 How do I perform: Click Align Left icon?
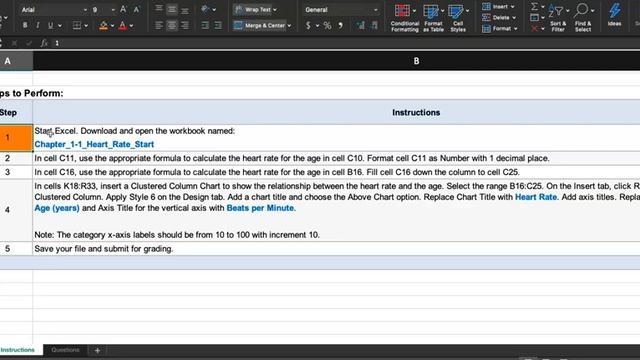159,25
